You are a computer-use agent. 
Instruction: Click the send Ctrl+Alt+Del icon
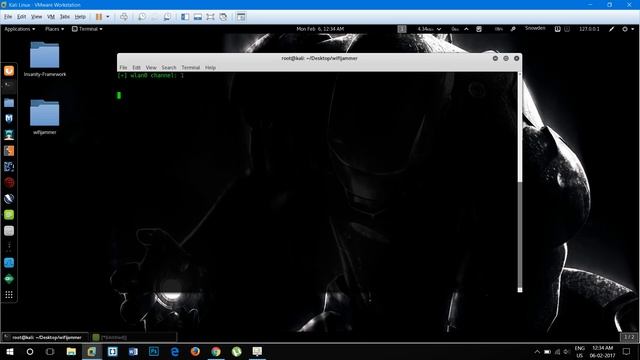124,17
